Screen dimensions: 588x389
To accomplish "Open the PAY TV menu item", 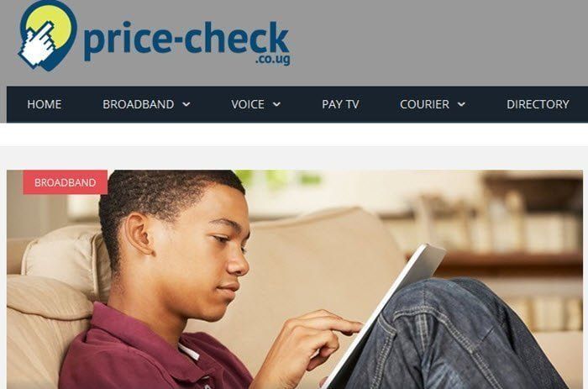I will pyautogui.click(x=340, y=104).
